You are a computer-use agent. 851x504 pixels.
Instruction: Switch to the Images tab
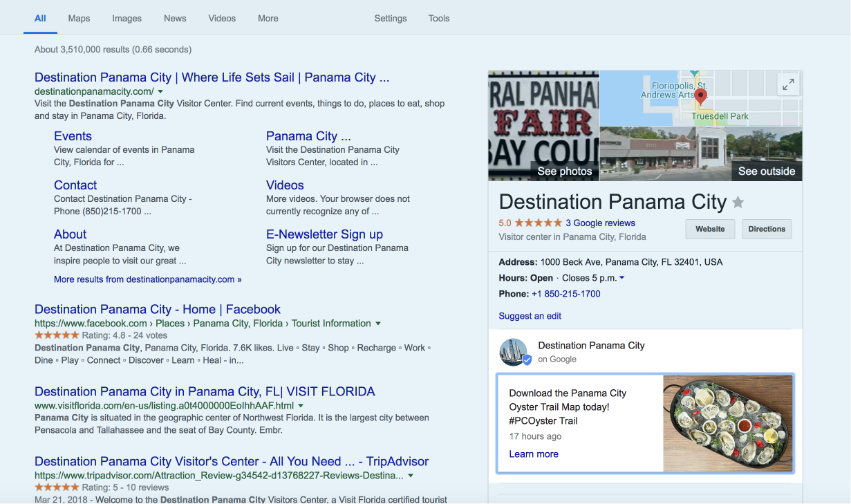[127, 19]
